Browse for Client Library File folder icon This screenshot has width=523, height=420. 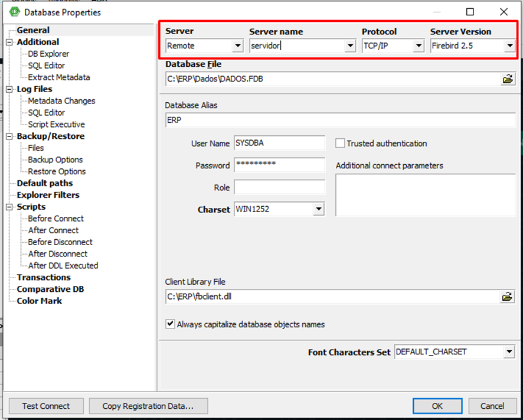(x=507, y=297)
